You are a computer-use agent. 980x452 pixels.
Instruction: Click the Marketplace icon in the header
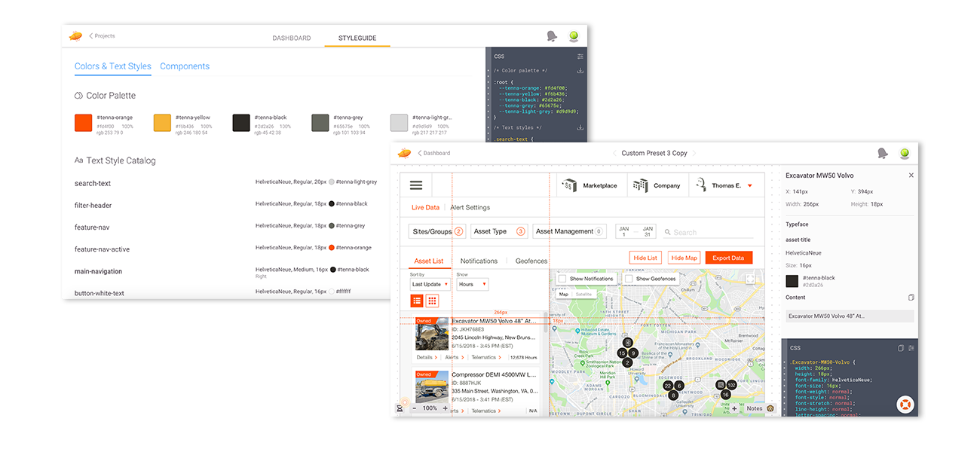coord(570,185)
